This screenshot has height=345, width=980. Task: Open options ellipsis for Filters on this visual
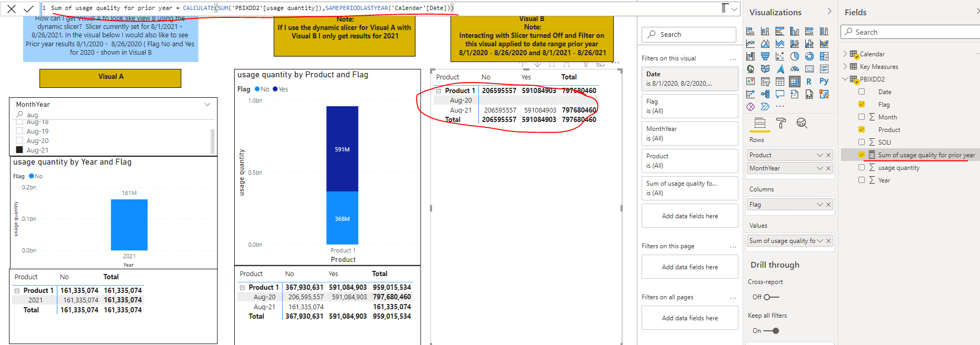point(733,59)
